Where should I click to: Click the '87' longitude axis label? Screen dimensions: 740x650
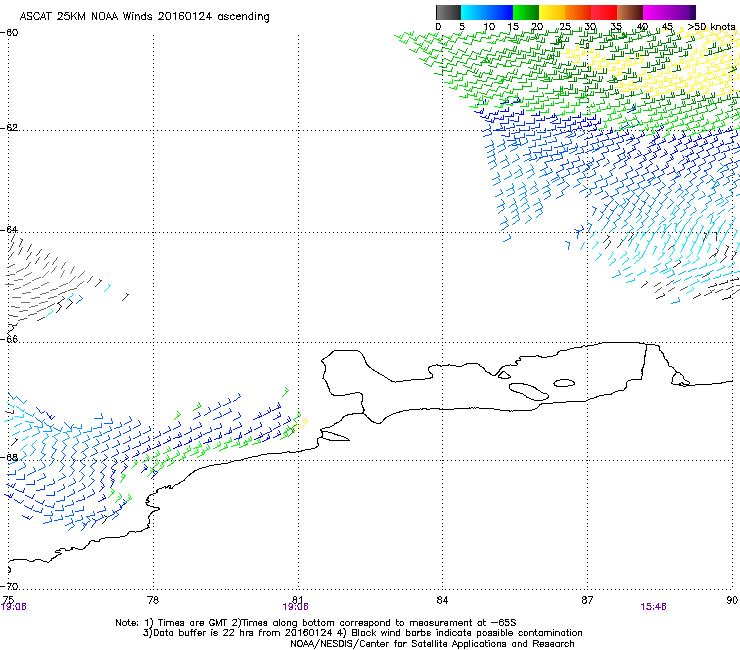click(587, 600)
